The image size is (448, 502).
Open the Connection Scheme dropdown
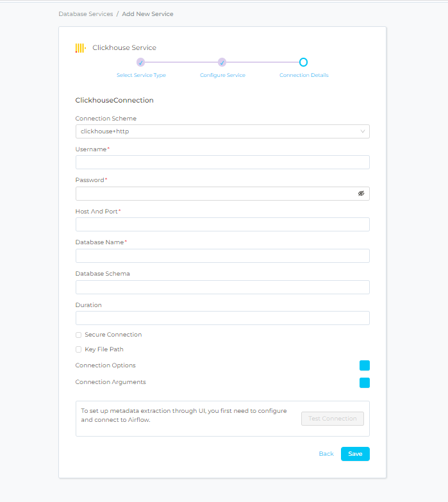pyautogui.click(x=218, y=131)
